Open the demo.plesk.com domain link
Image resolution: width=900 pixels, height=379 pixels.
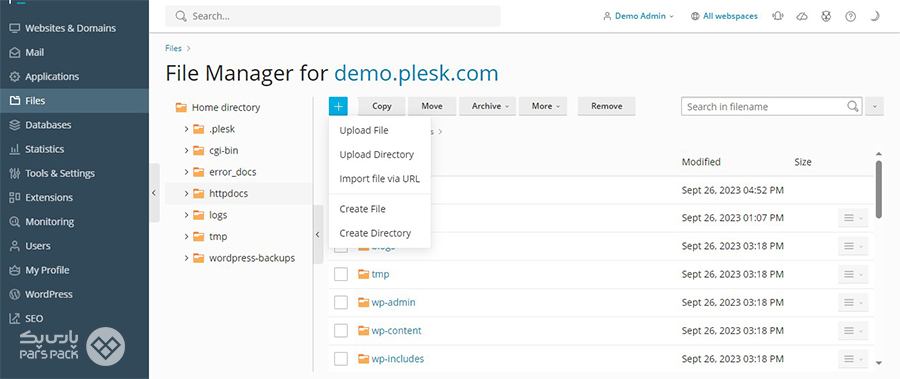tap(416, 74)
